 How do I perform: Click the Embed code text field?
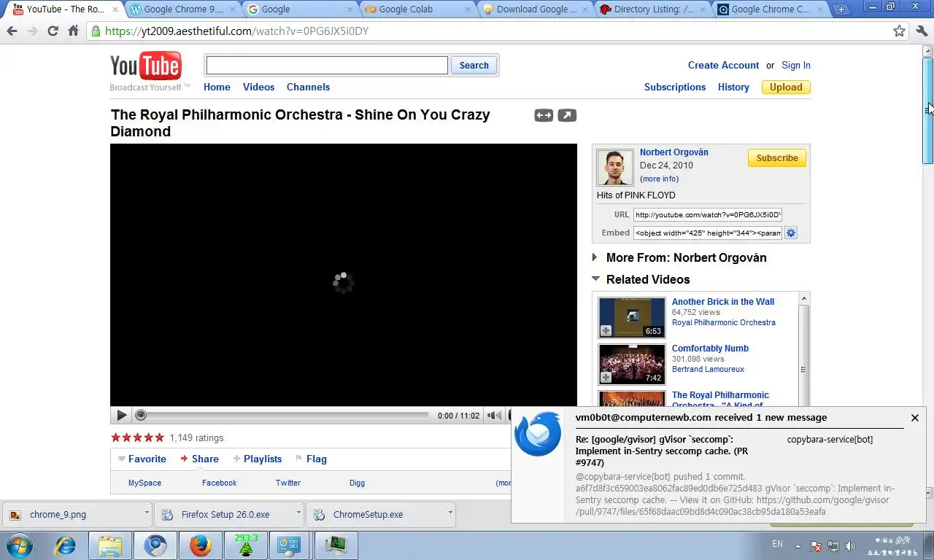708,233
